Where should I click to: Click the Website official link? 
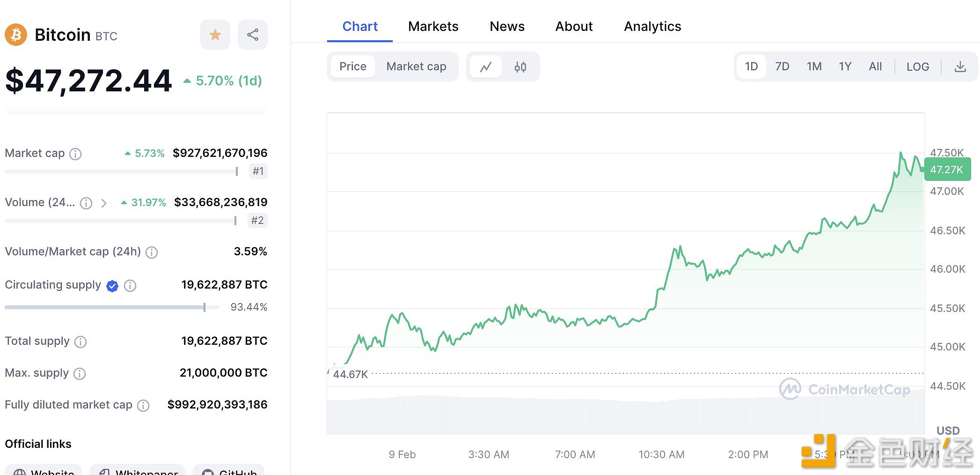pyautogui.click(x=43, y=470)
